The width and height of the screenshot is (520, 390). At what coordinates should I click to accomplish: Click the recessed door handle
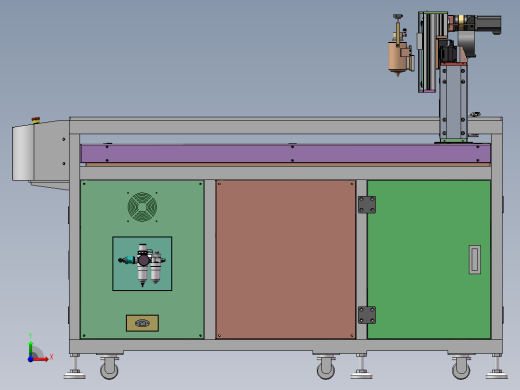(475, 260)
